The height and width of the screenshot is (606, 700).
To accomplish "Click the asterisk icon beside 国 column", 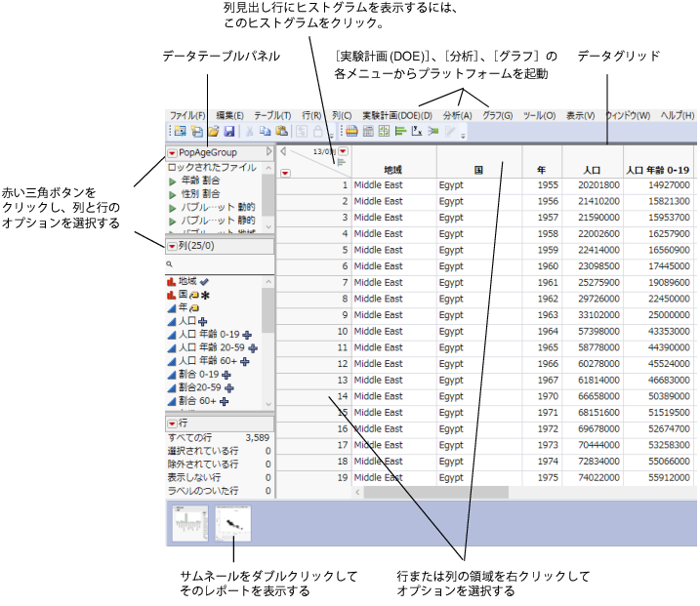I will pos(205,295).
